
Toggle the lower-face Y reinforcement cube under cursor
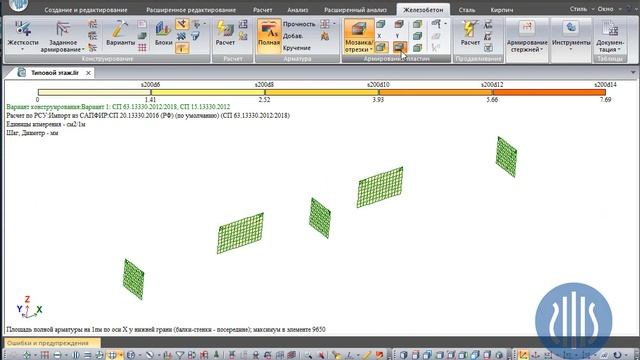pos(400,48)
